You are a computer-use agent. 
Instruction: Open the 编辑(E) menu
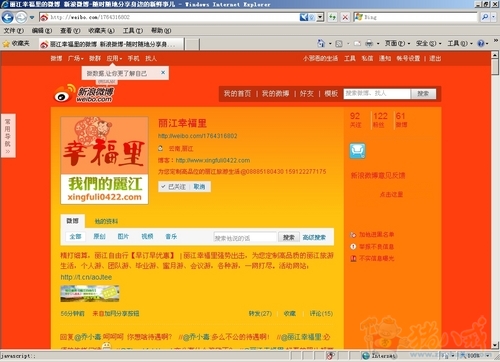pos(42,31)
